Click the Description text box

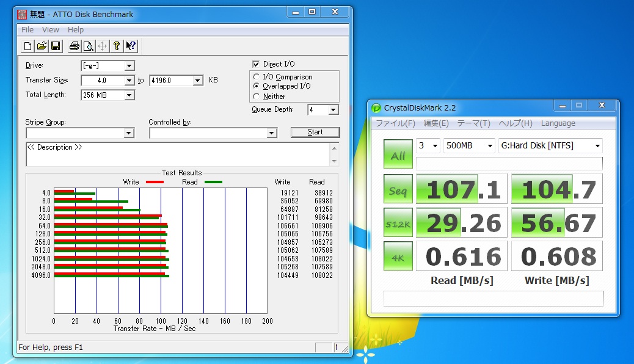[x=178, y=154]
